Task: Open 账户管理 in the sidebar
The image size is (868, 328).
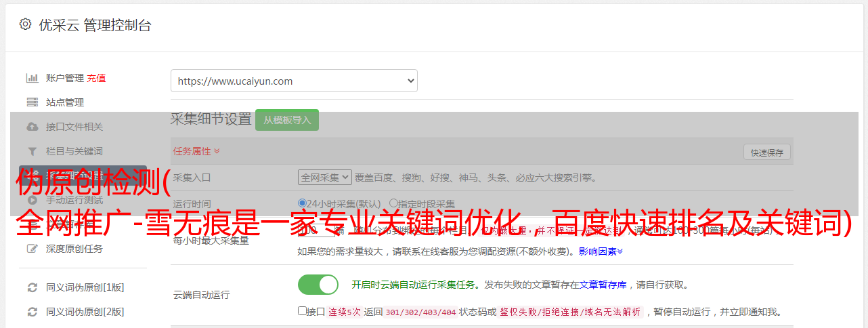Action: [x=65, y=78]
